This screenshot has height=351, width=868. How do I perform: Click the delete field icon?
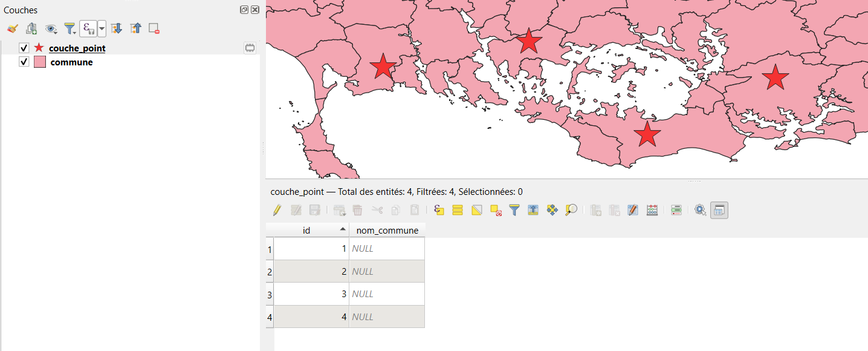point(615,210)
